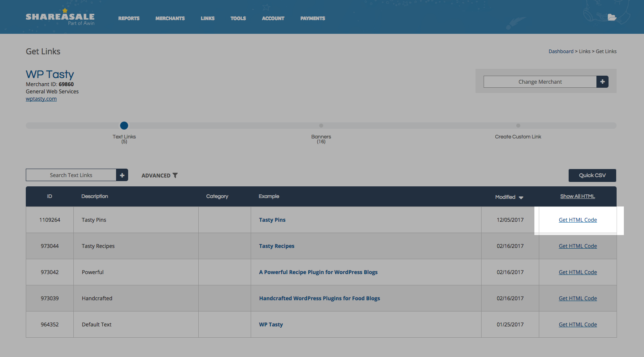Click the ID column header
Viewport: 644px width, 357px height.
[50, 196]
